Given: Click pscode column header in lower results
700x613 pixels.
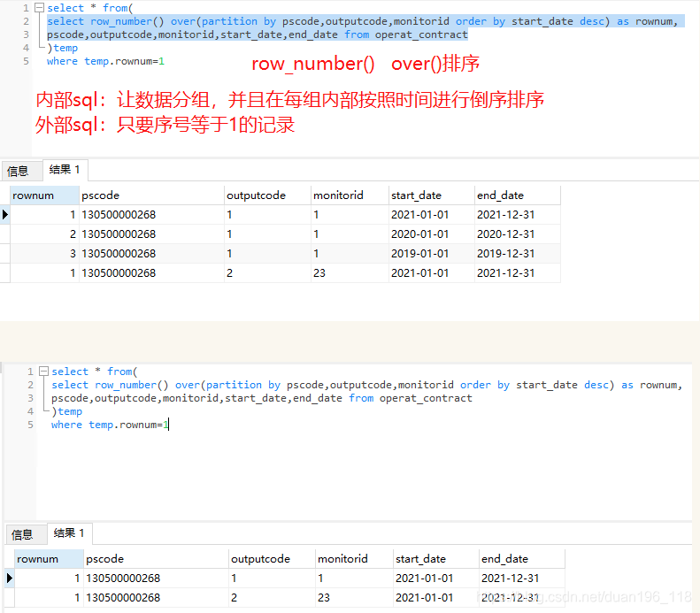Looking at the screenshot, I should pos(157,559).
